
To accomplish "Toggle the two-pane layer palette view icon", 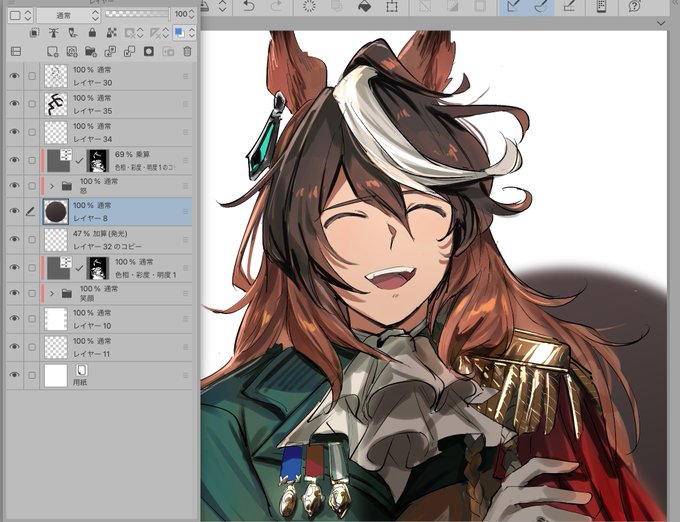I will point(16,52).
